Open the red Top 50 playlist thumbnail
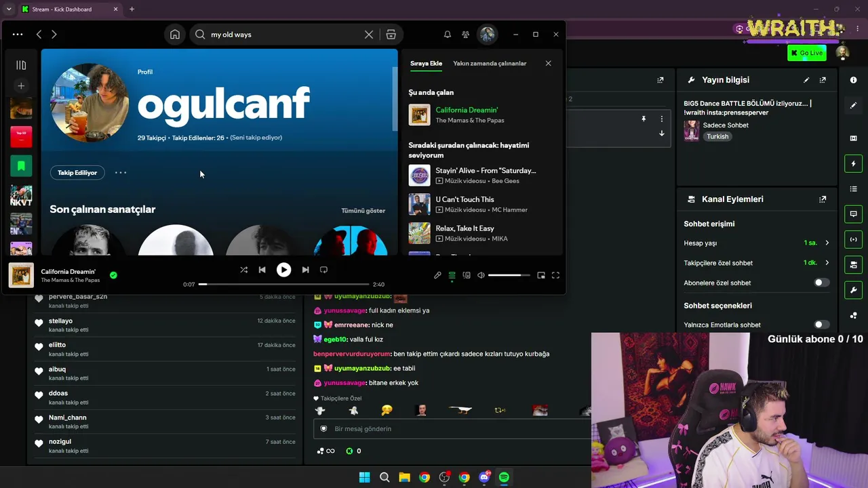 coord(21,136)
